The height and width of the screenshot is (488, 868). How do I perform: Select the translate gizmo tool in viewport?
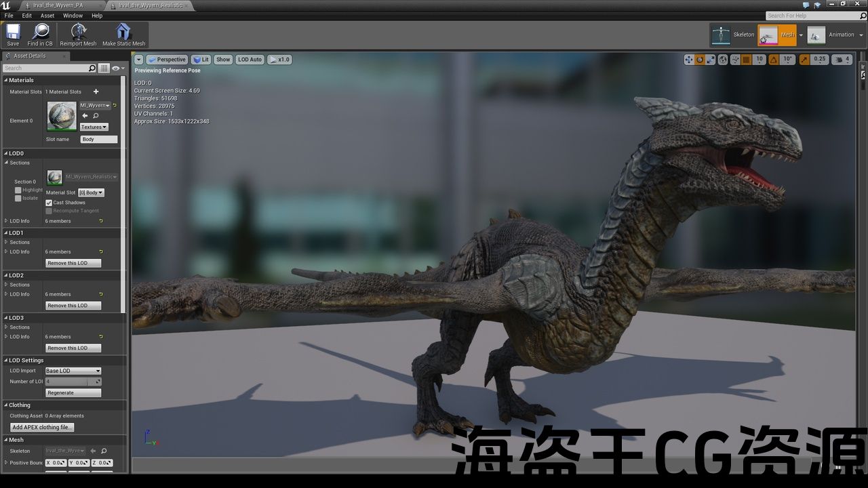tap(689, 60)
